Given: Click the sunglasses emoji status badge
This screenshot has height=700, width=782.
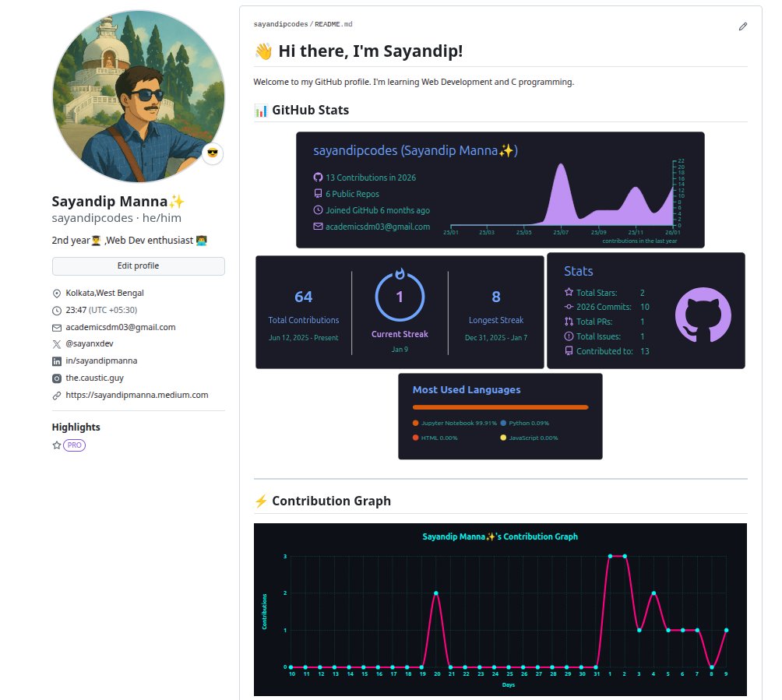Looking at the screenshot, I should click(213, 153).
